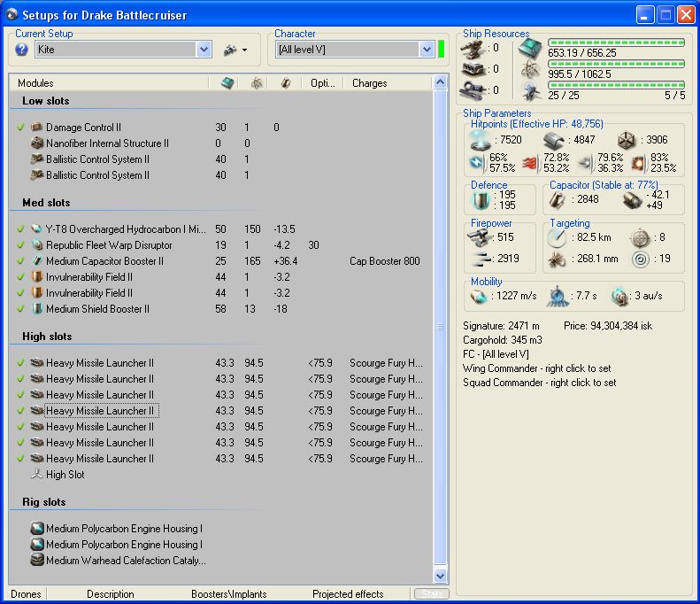Screen dimensions: 700x604
Task: Toggle the second Invulnerability Field II checkmark
Action: (20, 292)
